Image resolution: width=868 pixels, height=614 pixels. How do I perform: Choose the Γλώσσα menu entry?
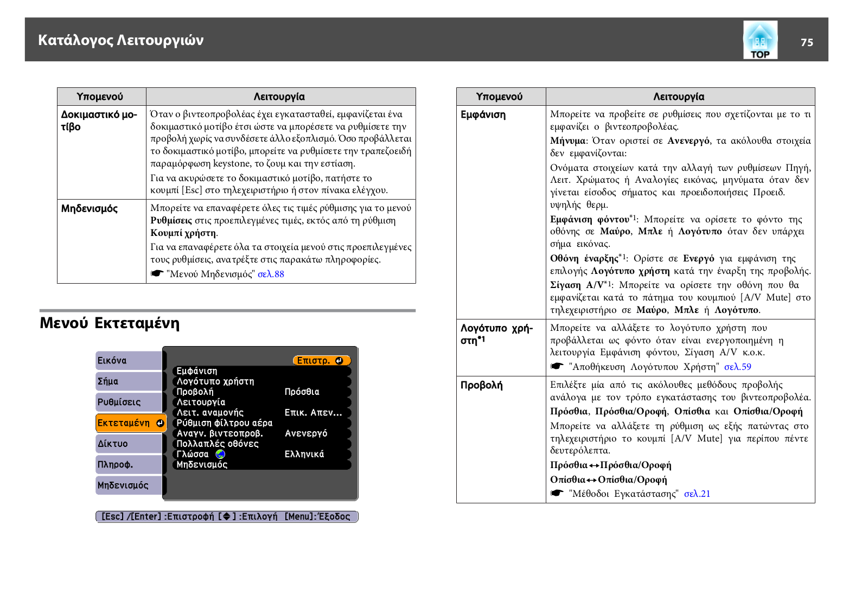click(262, 454)
